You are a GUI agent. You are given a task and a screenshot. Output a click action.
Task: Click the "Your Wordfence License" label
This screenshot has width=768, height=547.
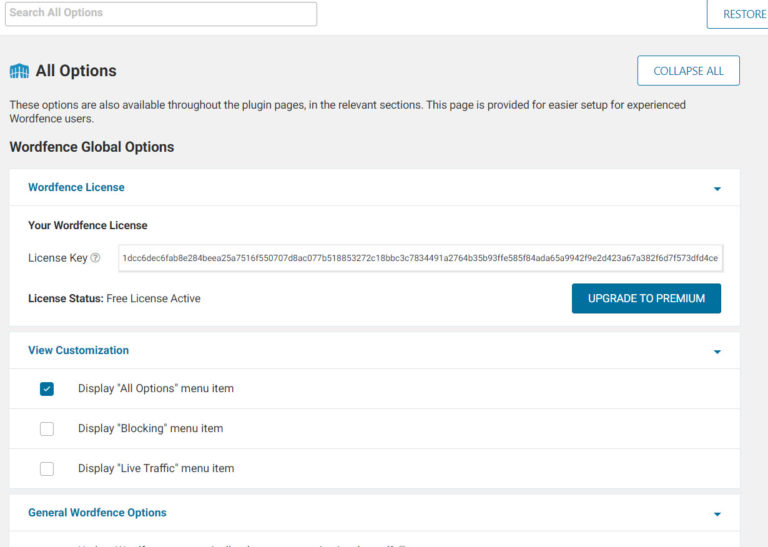point(87,225)
